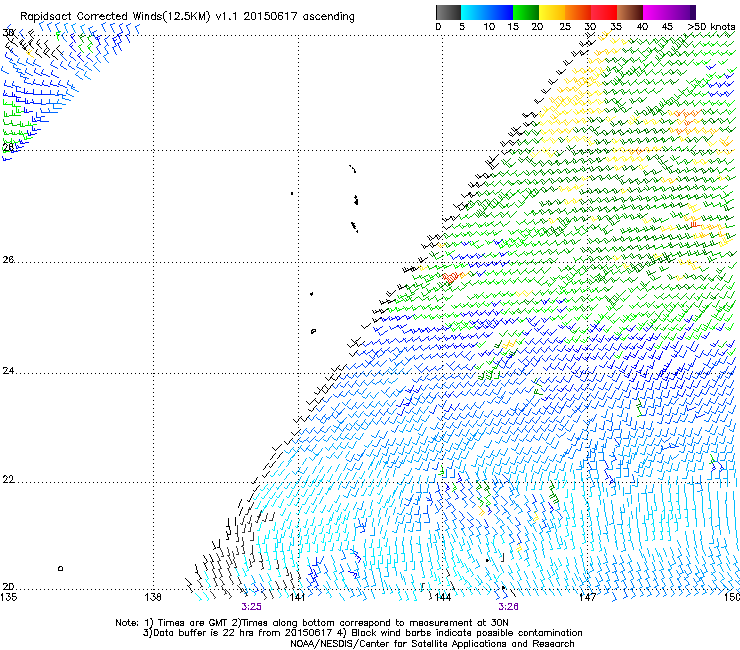Click the red wind barb cluster near 144E
The height and width of the screenshot is (650, 740).
point(452,277)
